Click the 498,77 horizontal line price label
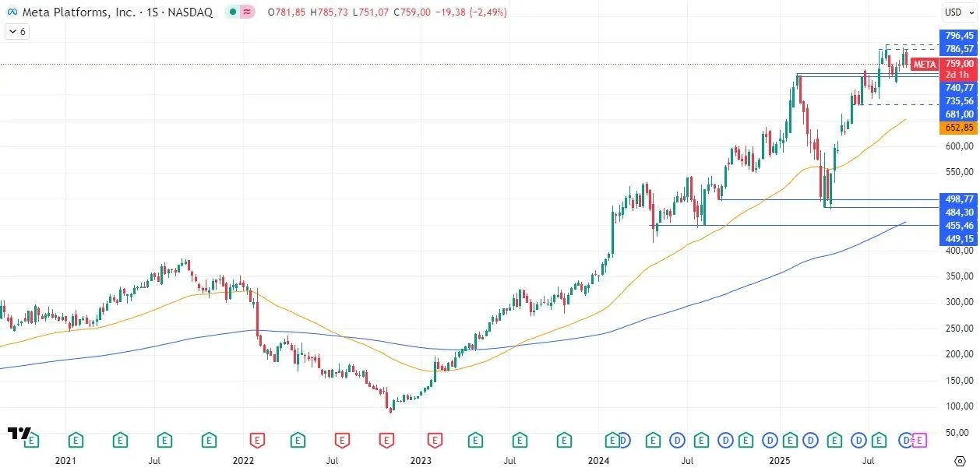Image resolution: width=980 pixels, height=471 pixels. point(959,199)
